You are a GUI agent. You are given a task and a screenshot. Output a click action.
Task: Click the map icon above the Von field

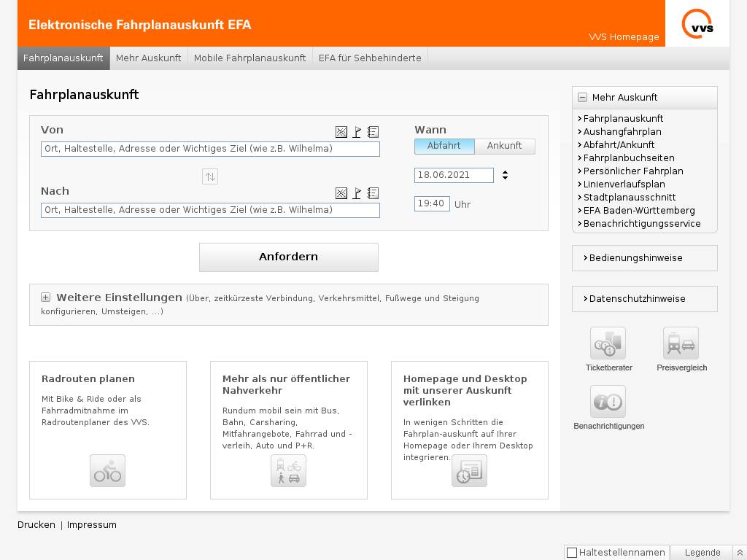pos(341,132)
